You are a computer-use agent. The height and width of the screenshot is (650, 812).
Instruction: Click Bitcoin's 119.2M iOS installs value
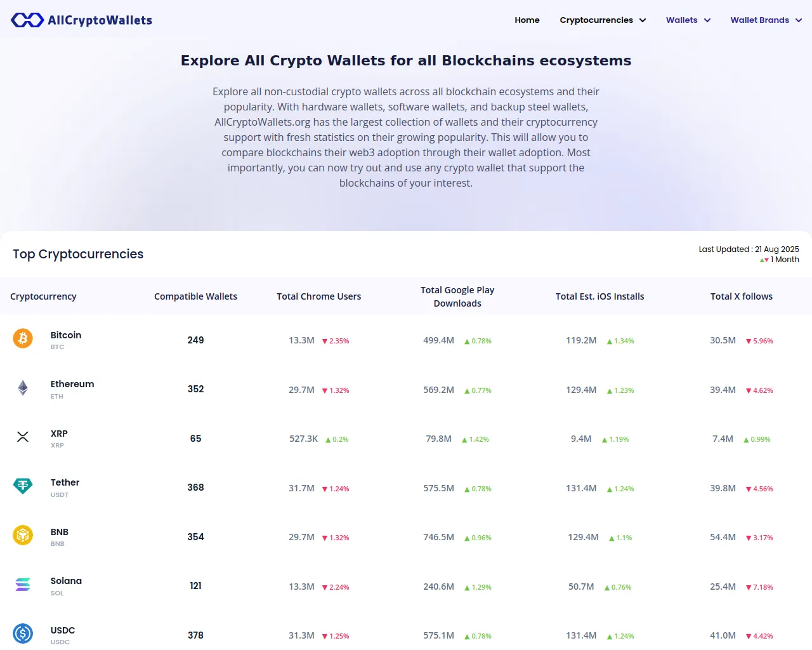581,340
